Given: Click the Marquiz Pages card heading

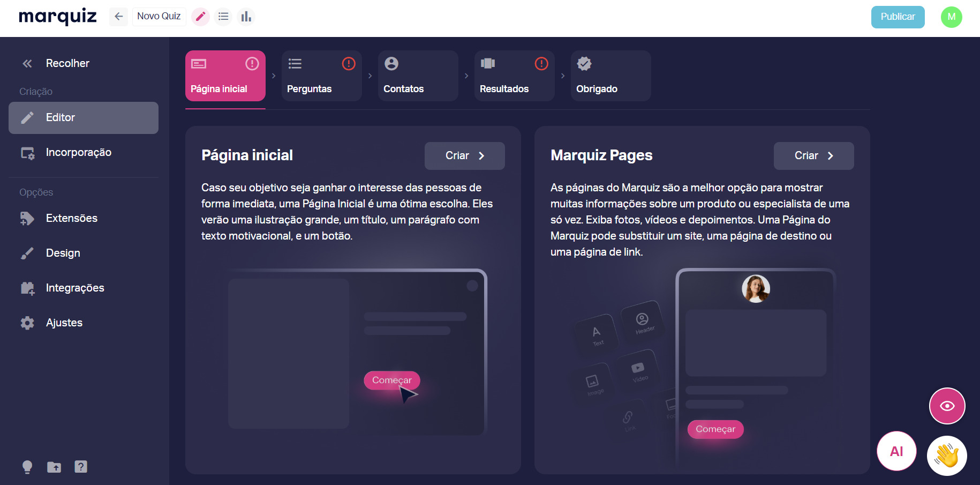Looking at the screenshot, I should click(601, 155).
